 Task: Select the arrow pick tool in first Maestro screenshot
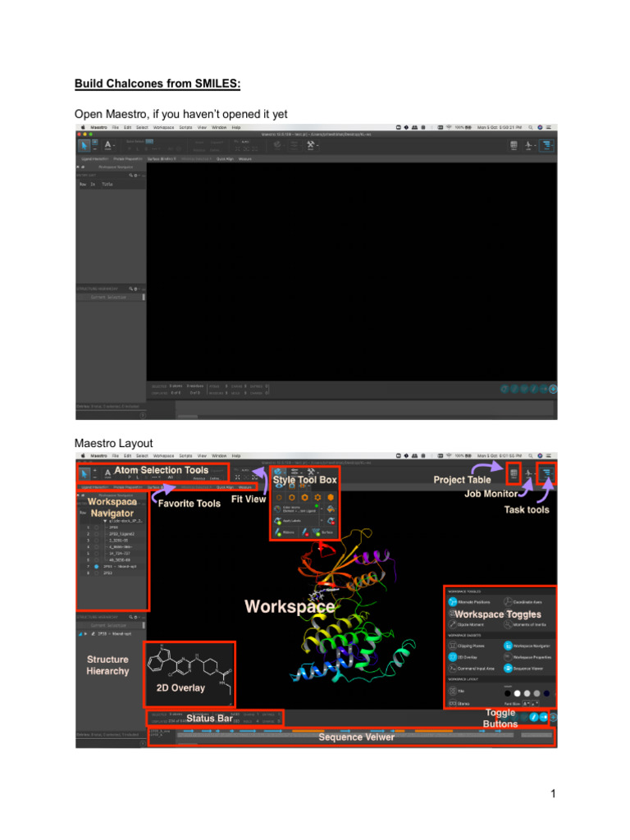(x=84, y=145)
